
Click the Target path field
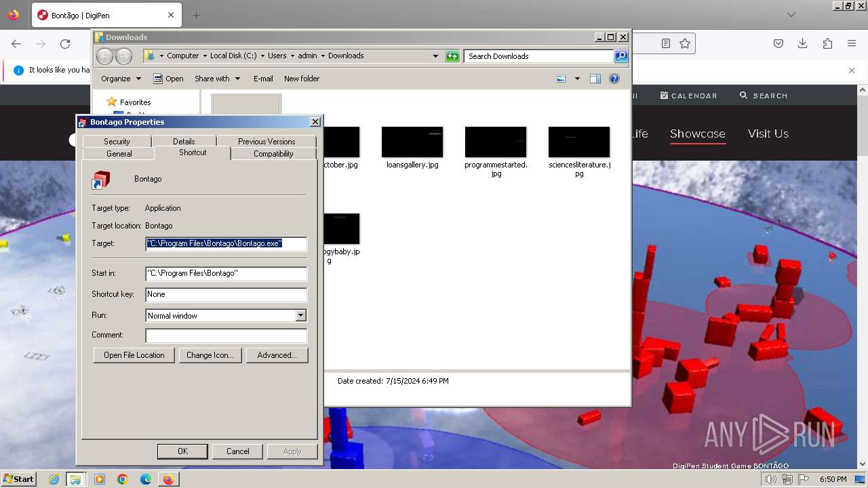click(226, 243)
